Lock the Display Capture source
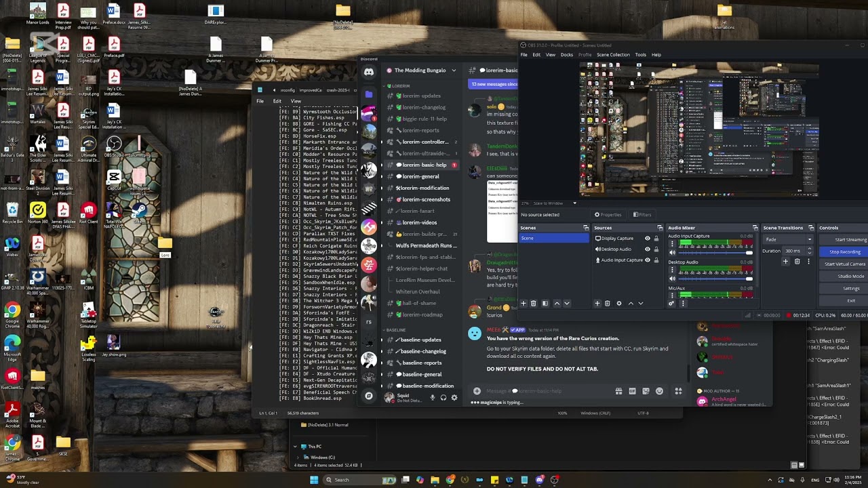This screenshot has width=868, height=488. 656,239
